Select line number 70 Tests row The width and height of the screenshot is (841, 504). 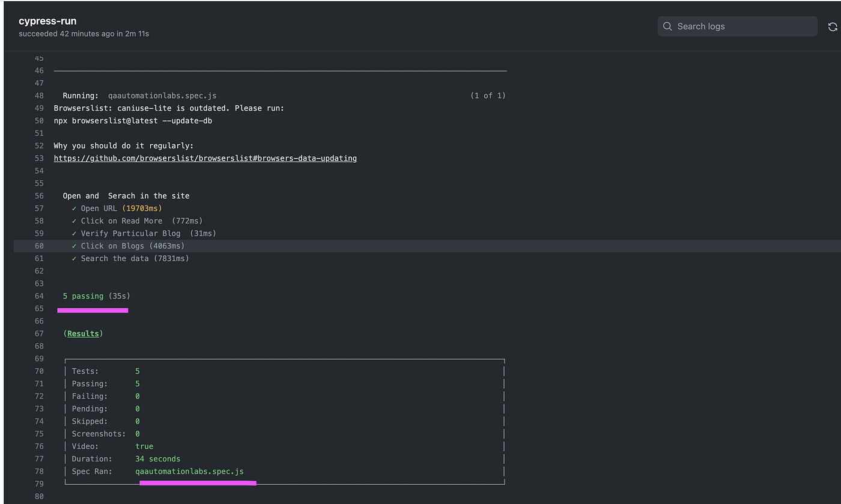point(39,371)
